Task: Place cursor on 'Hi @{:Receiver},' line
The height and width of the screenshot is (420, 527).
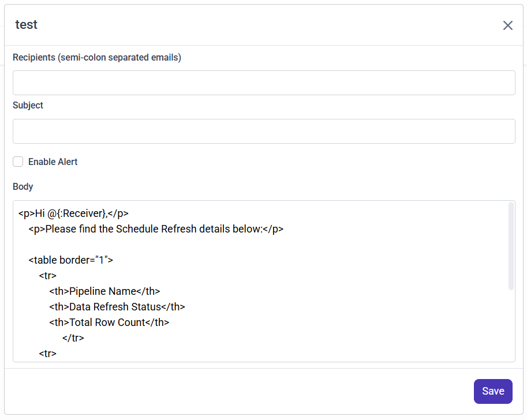Action: 73,213
